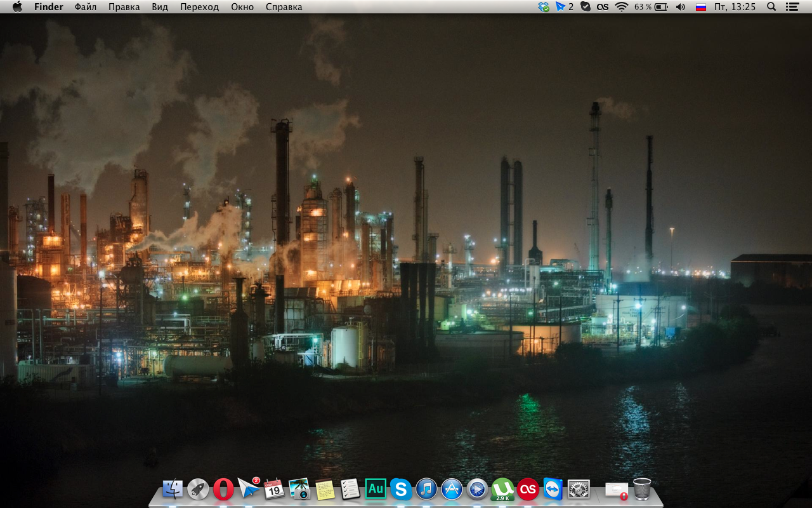812x508 pixels.
Task: Open Spotlight search magnifier
Action: click(771, 7)
